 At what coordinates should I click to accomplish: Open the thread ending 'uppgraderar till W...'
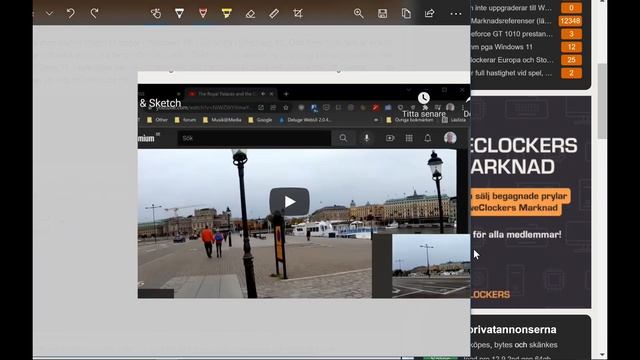tap(511, 8)
